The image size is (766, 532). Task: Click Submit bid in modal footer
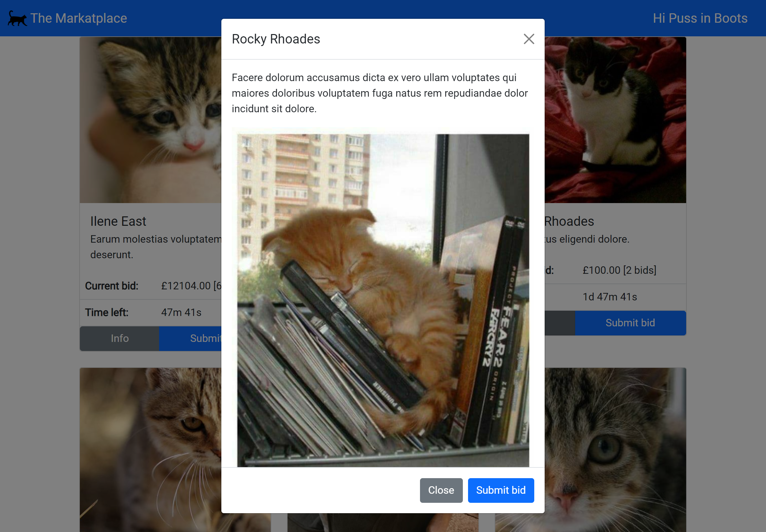[500, 490]
